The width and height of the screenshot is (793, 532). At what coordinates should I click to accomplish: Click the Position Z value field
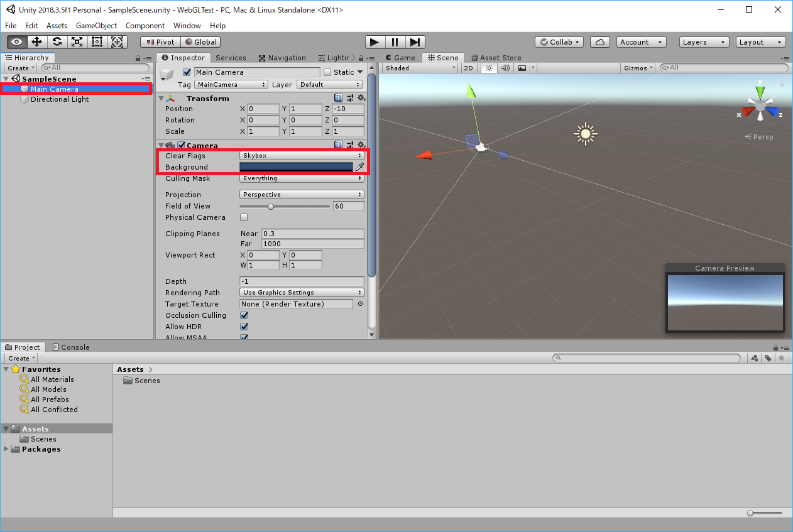click(348, 109)
